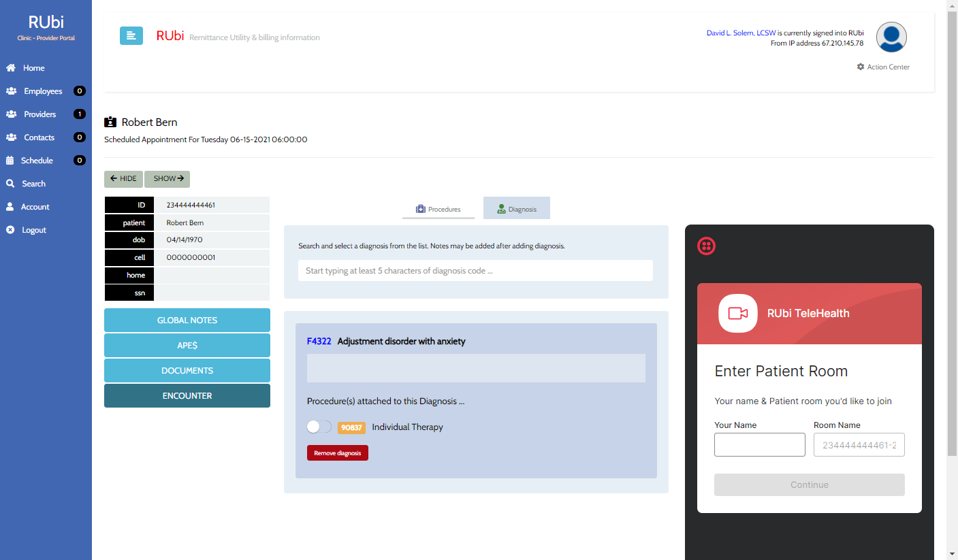
Task: Open Action Center gear icon
Action: click(861, 67)
